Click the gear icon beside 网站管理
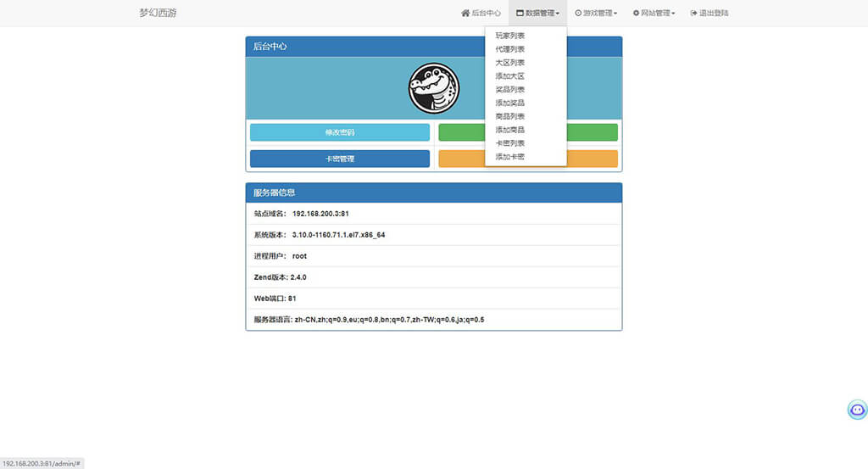This screenshot has width=868, height=469. click(x=636, y=13)
